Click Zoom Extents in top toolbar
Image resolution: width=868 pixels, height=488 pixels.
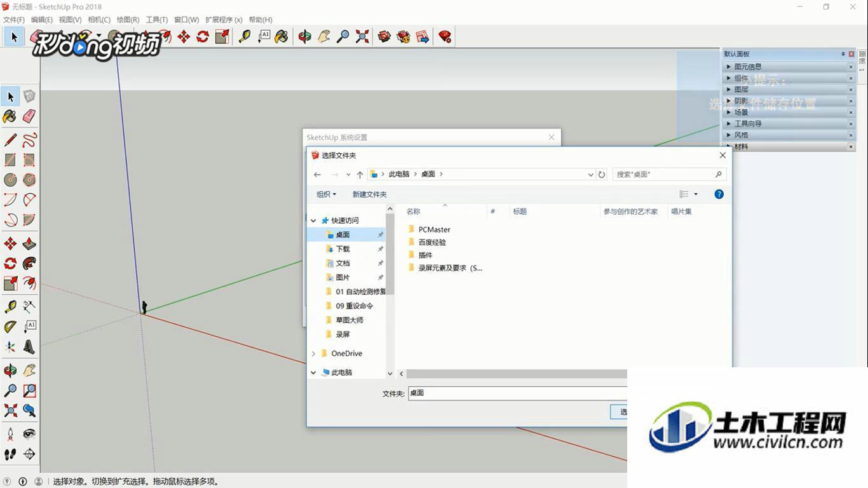(x=362, y=37)
